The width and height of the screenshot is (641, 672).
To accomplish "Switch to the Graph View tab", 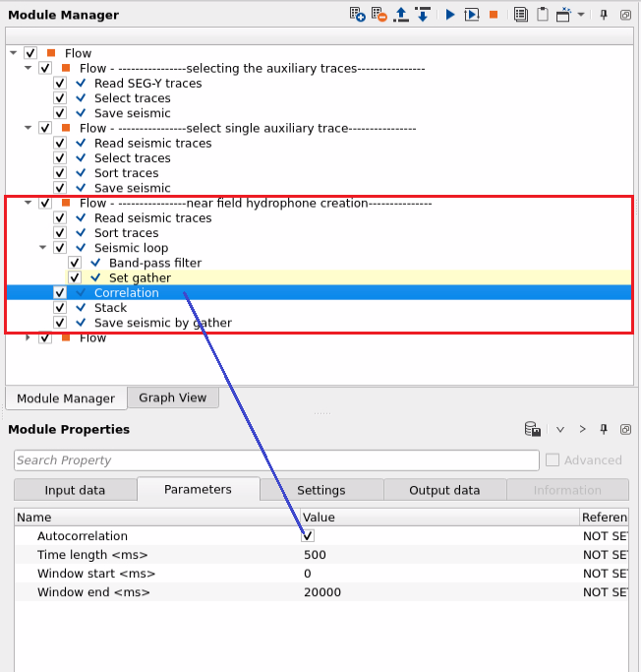I will click(x=173, y=397).
